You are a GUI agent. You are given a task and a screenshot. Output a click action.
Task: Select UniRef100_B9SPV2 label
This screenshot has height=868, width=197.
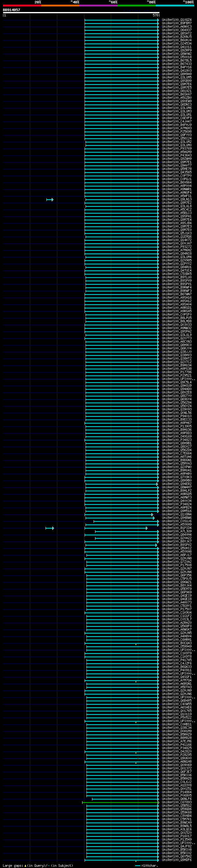[x=177, y=545]
